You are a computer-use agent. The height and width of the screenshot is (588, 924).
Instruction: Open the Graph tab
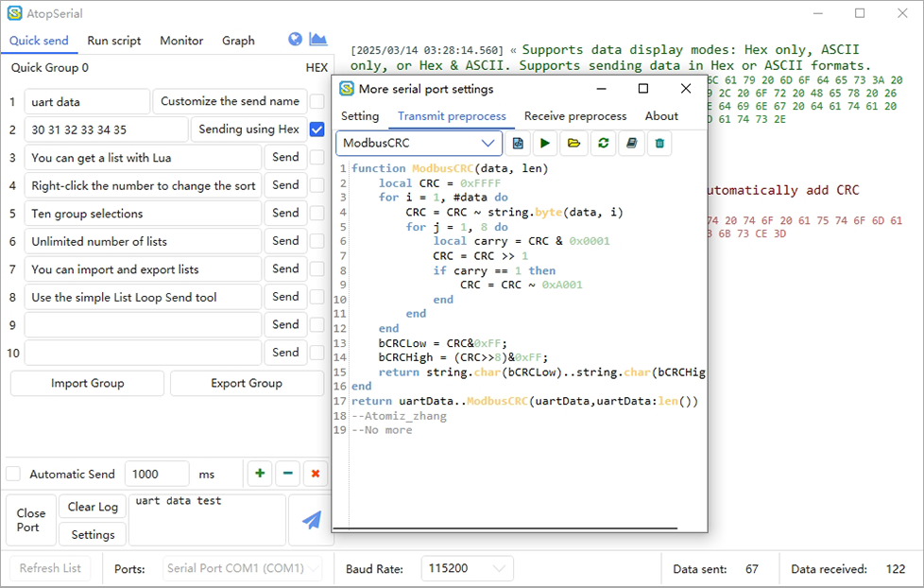pos(239,41)
